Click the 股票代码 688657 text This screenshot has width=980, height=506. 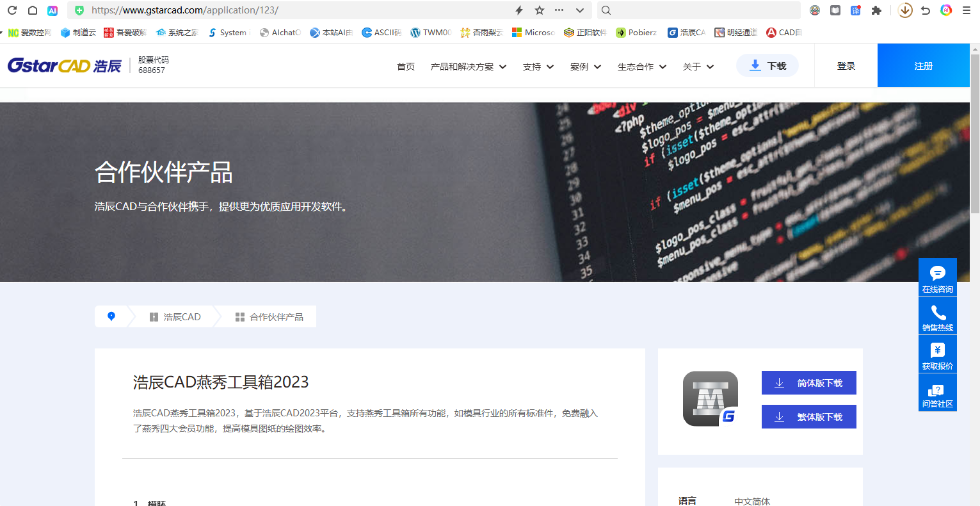153,65
